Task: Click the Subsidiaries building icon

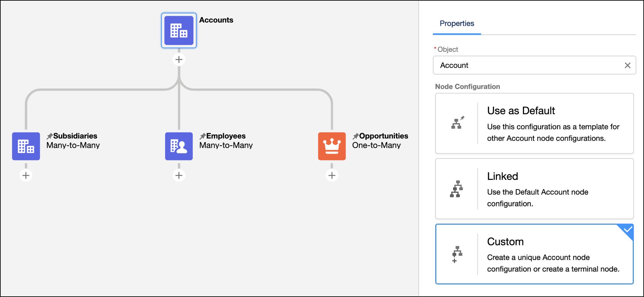Action: pos(26,146)
